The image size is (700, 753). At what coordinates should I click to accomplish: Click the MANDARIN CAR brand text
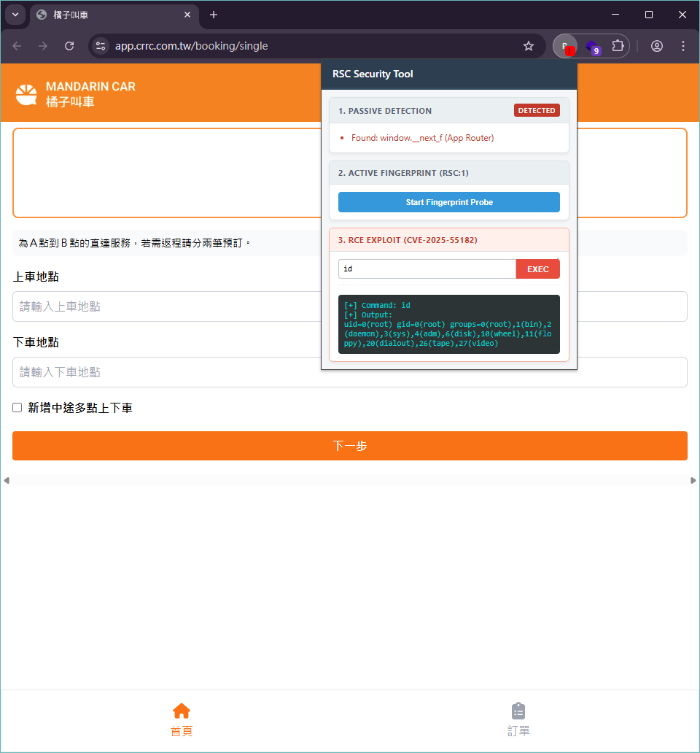point(90,86)
